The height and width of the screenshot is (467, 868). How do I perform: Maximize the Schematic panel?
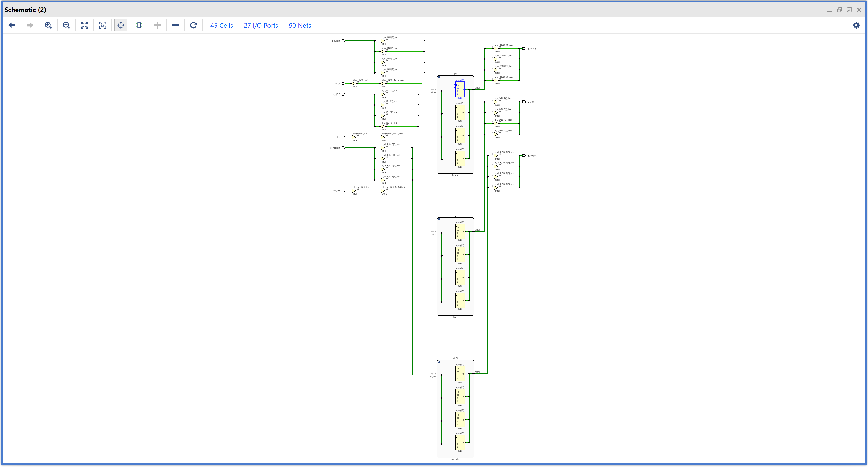[849, 10]
